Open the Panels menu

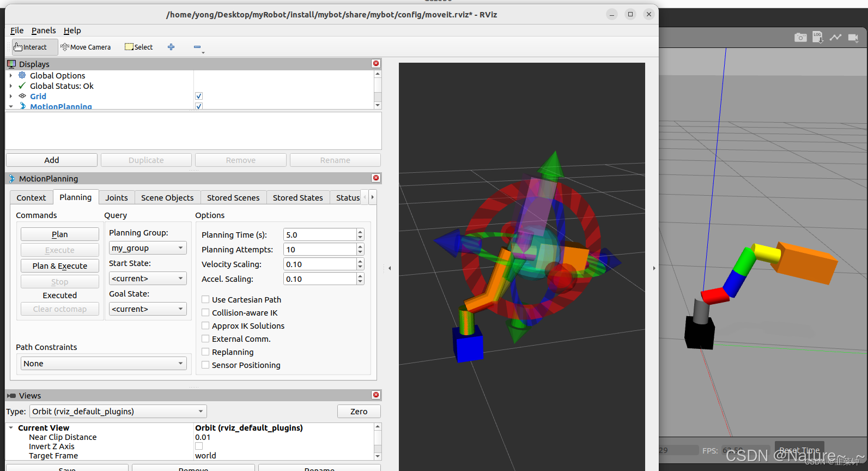pyautogui.click(x=44, y=31)
